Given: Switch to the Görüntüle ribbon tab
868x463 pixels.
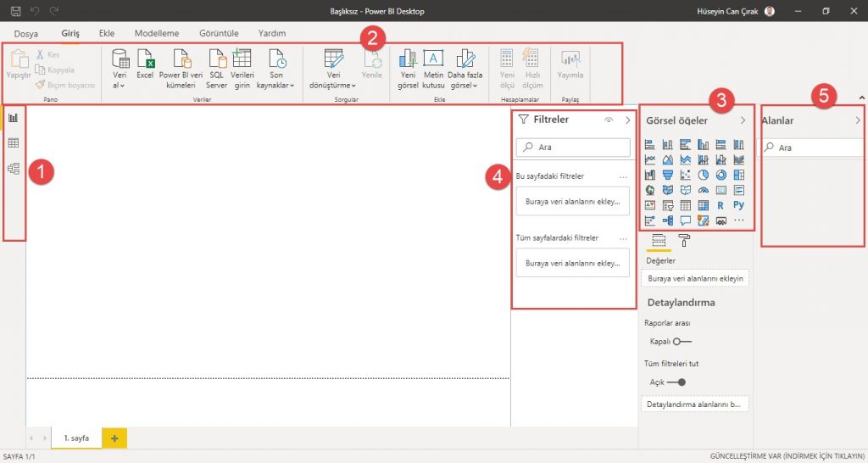Looking at the screenshot, I should click(x=220, y=33).
